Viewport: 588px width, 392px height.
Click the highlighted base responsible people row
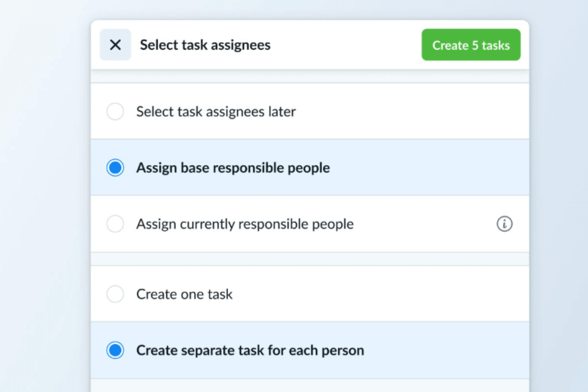[306, 167]
